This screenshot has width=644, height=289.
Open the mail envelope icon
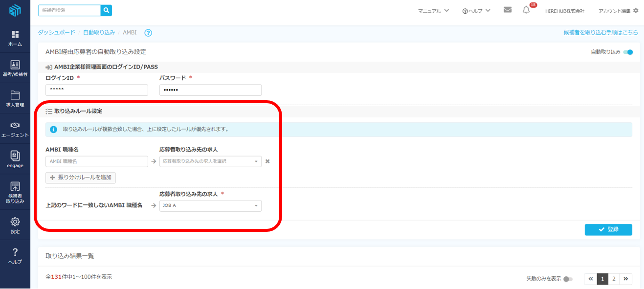pos(508,10)
